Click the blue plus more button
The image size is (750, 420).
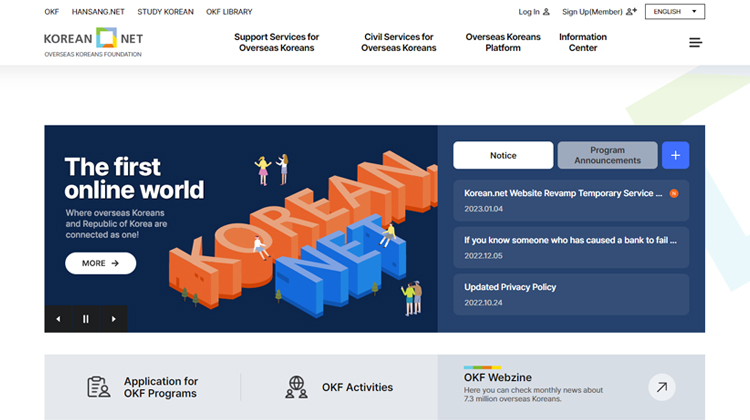click(675, 155)
